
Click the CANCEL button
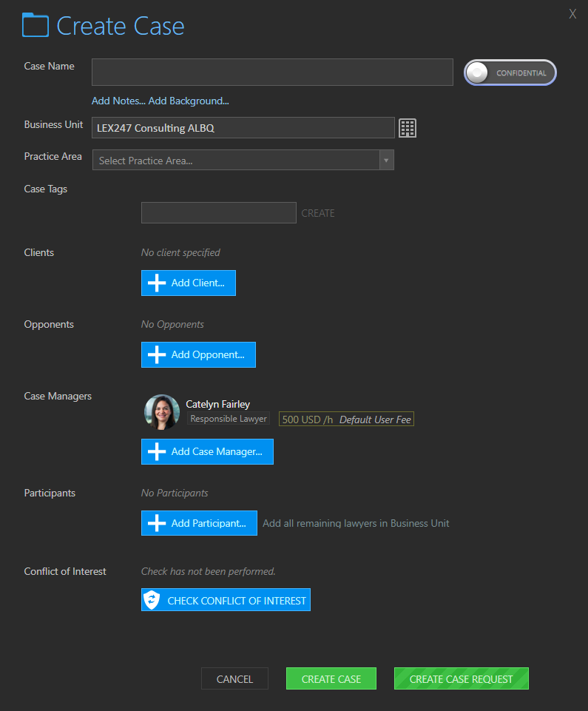[234, 678]
